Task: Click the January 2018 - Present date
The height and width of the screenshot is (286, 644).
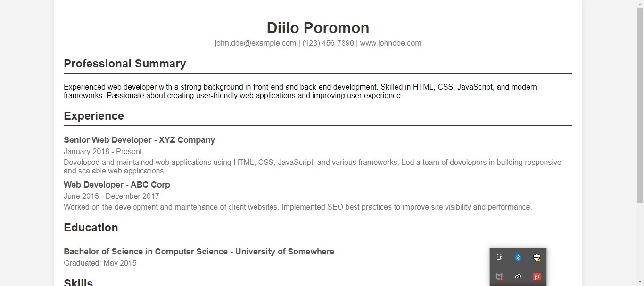Action: (103, 151)
